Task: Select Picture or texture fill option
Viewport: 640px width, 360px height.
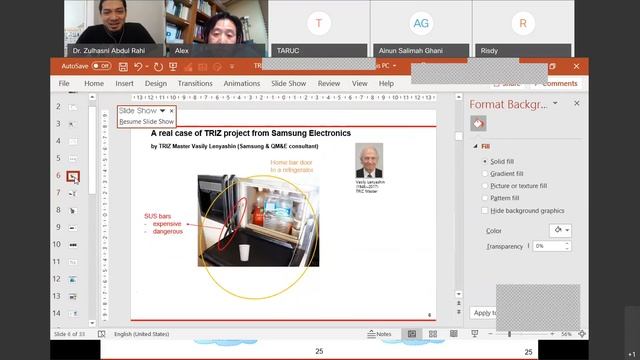Action: (484, 186)
